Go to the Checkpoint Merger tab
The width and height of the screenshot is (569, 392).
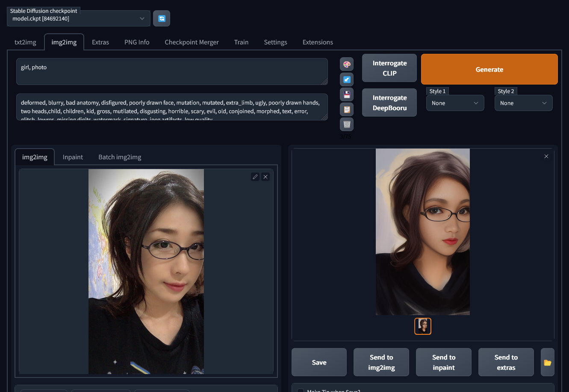[x=192, y=42]
